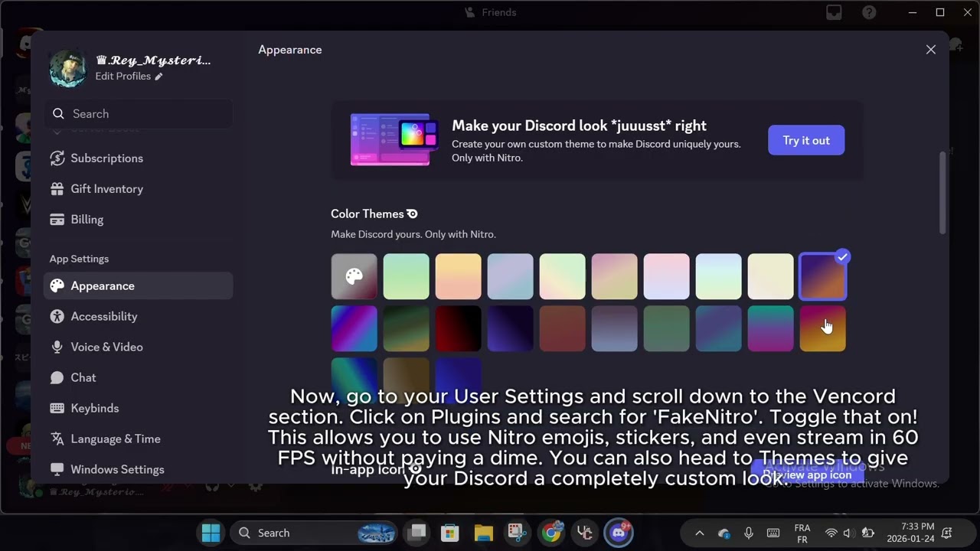Launch Microsoft Store from taskbar
The image size is (980, 551).
point(449,533)
